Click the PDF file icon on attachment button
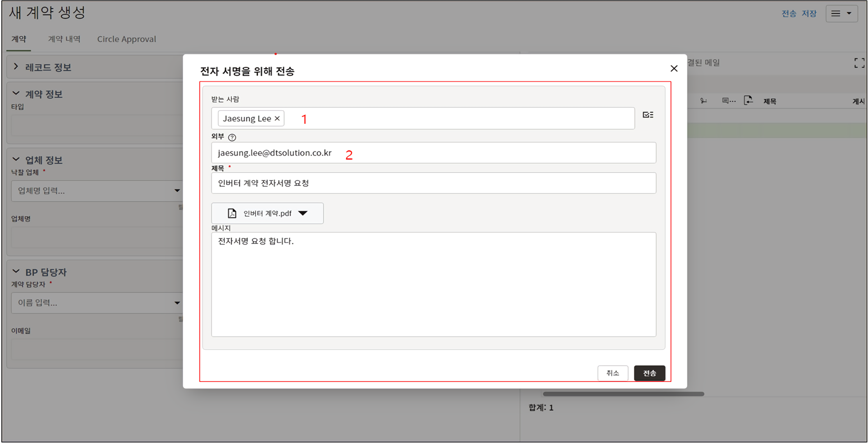Screen dimensions: 868x443 (x=232, y=213)
